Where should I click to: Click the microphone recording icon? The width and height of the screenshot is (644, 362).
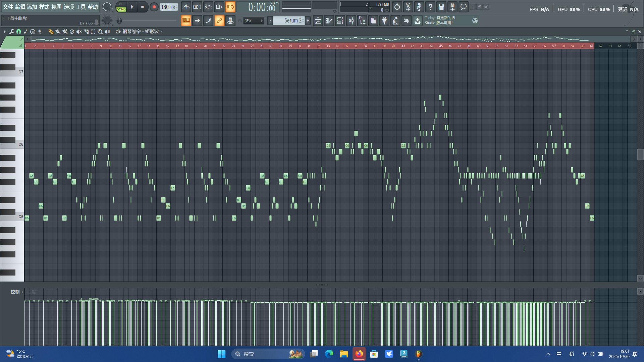[x=419, y=7]
